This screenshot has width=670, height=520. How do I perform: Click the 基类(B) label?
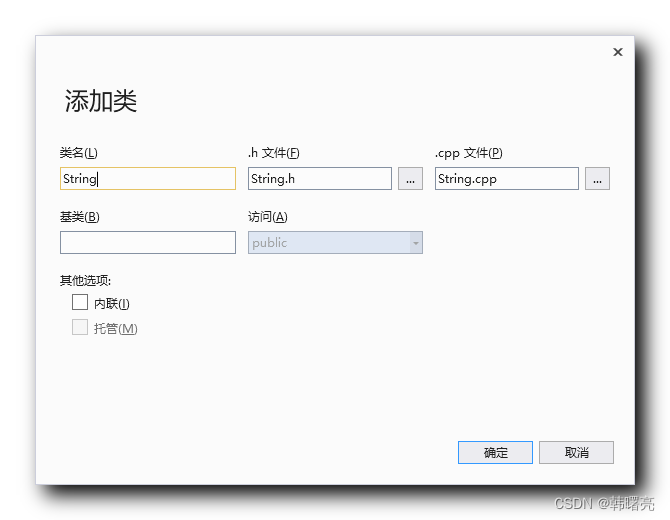coord(79,217)
